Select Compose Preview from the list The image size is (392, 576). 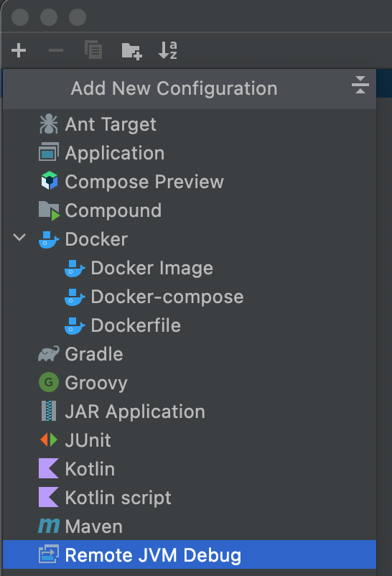[x=144, y=182]
